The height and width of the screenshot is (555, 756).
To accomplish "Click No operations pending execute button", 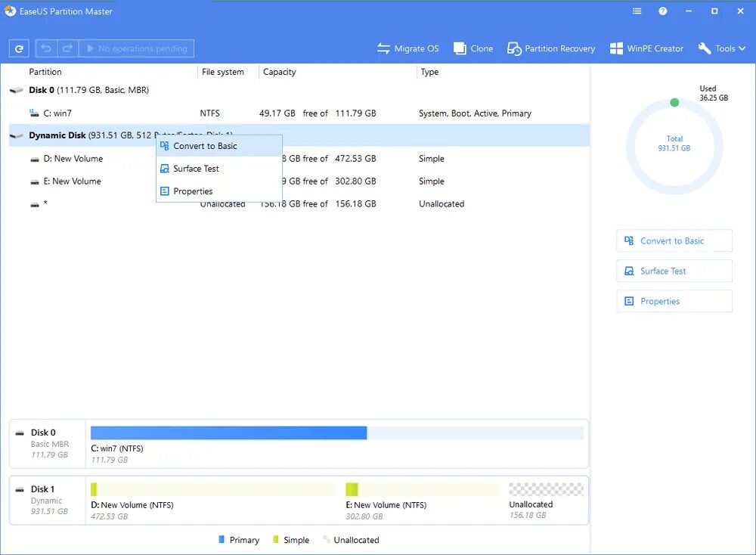I will click(x=136, y=48).
